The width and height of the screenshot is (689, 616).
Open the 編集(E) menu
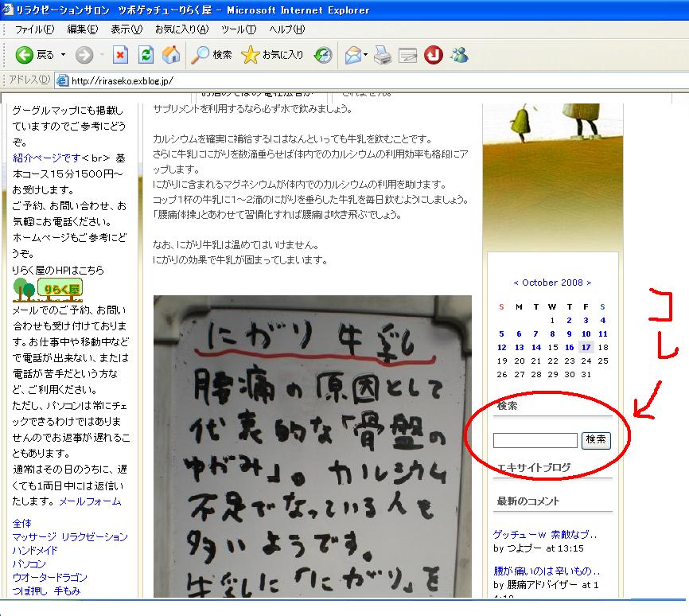point(82,29)
